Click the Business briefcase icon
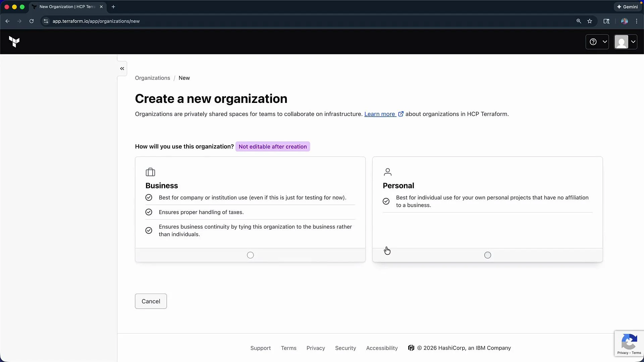The image size is (644, 362). 150,172
